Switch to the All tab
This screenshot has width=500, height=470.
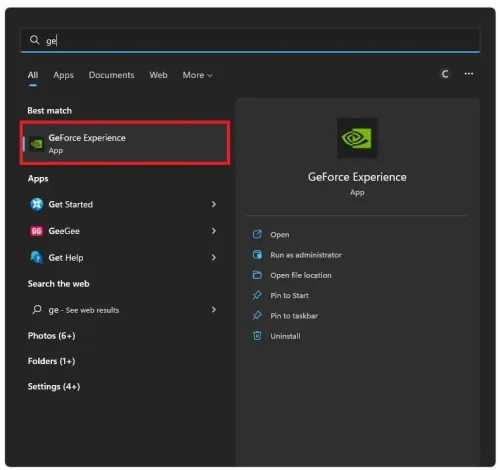click(x=33, y=75)
